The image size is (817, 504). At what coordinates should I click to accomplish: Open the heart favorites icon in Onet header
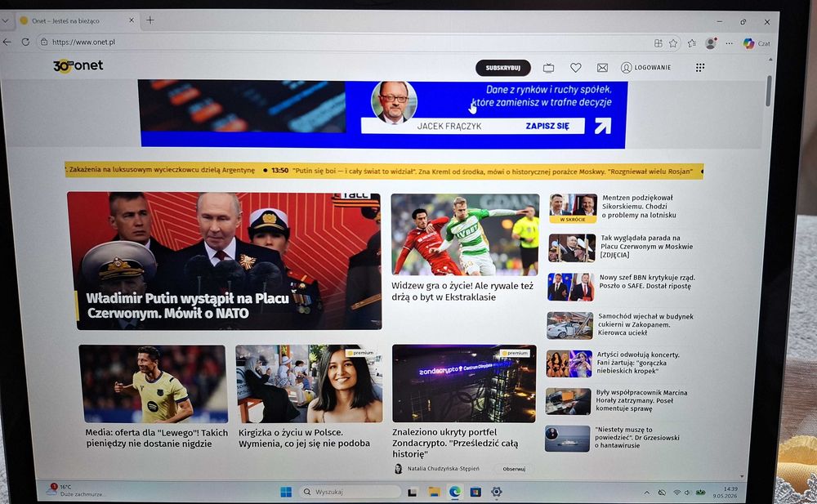point(576,68)
